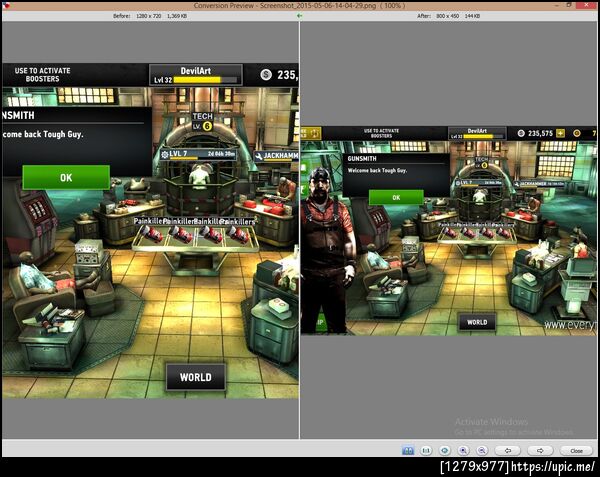This screenshot has width=600, height=477.
Task: Click the WORLD button in Before preview
Action: (196, 377)
